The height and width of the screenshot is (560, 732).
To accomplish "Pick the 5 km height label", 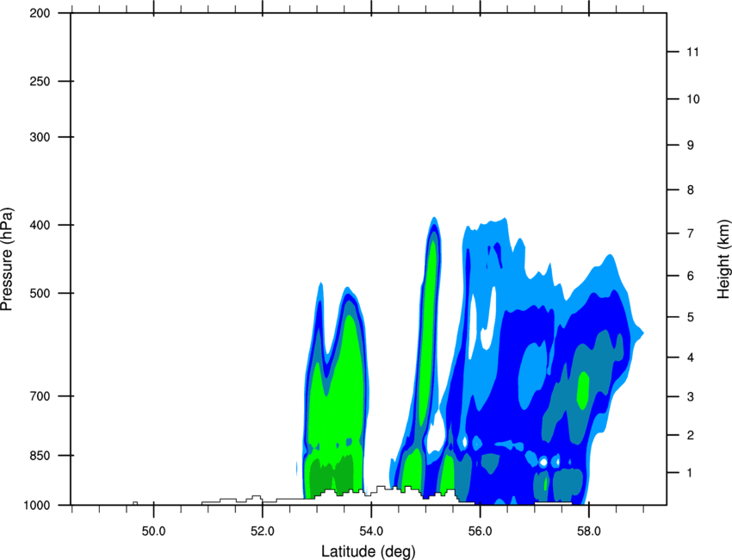I will [x=691, y=318].
